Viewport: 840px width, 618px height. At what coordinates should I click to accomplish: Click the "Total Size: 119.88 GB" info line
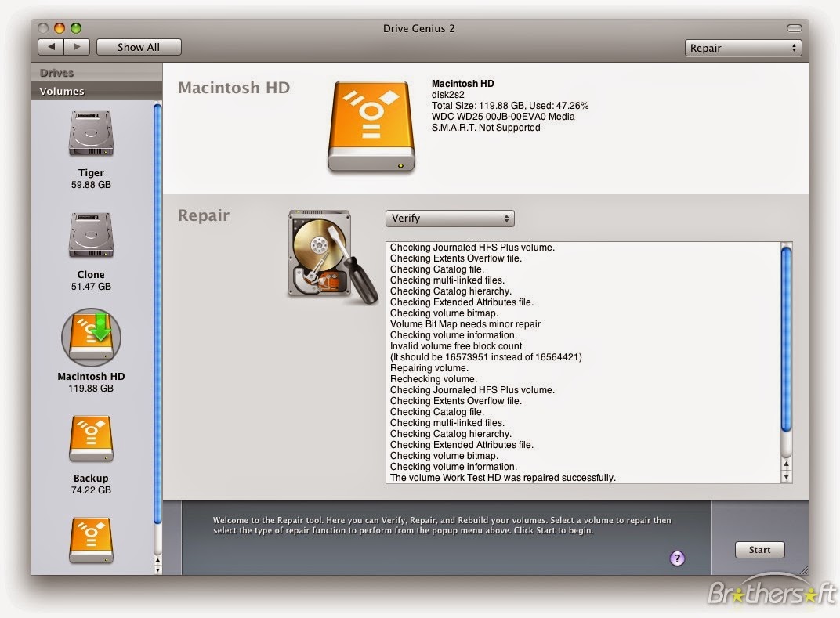(x=510, y=106)
